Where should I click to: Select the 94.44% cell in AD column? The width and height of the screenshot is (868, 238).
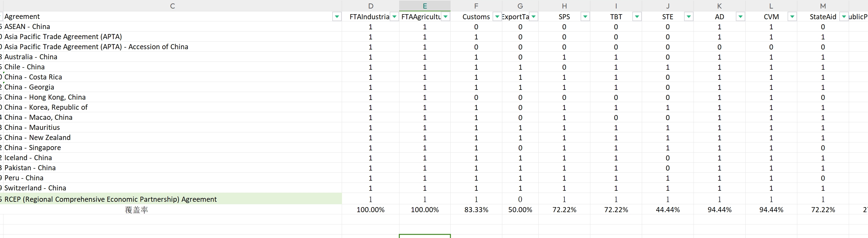click(719, 210)
